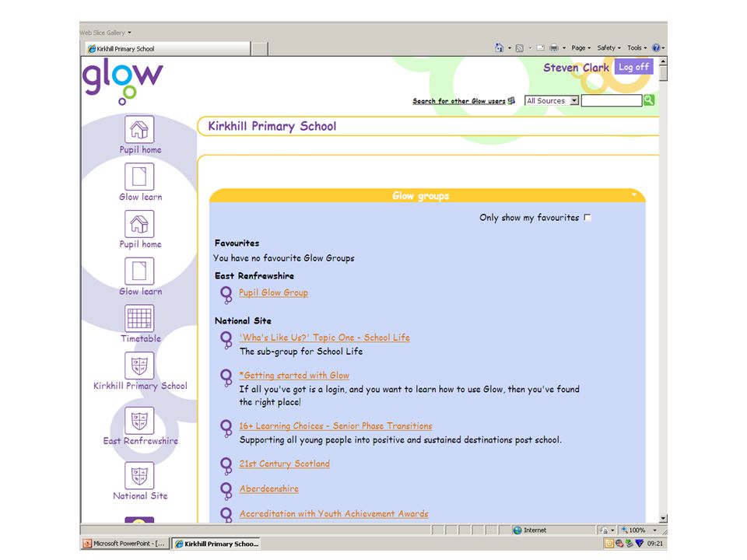Screen dimensions: 747x560
Task: Click the Log off button
Action: [633, 67]
